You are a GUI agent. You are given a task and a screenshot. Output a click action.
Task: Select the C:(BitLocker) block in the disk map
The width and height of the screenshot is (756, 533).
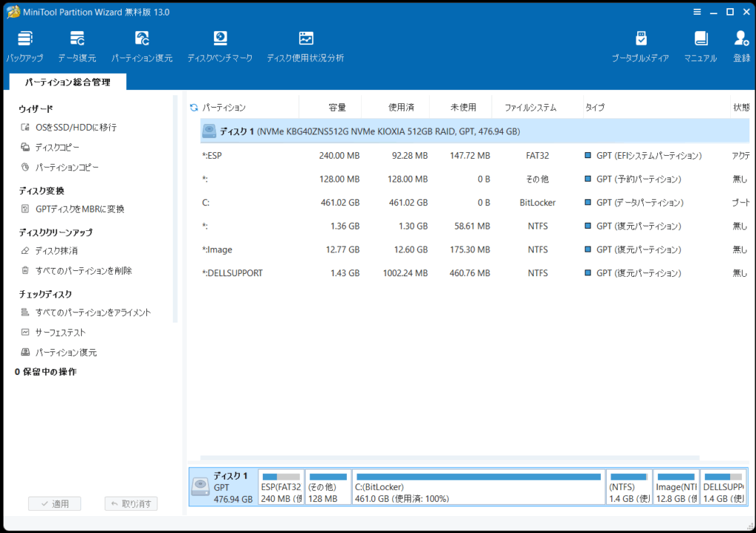(478, 488)
